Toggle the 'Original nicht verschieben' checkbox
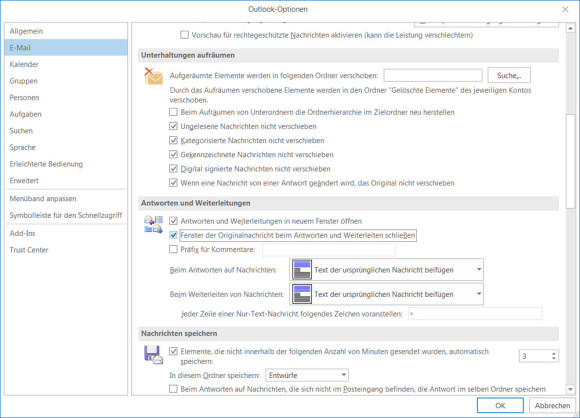This screenshot has width=580, height=418. click(173, 183)
